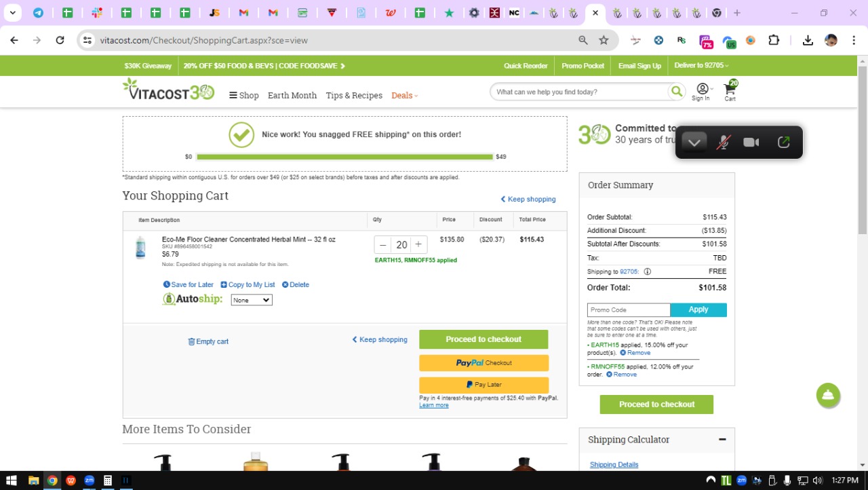Click the camera icon in meeting overlay
This screenshot has width=868, height=490.
click(751, 143)
